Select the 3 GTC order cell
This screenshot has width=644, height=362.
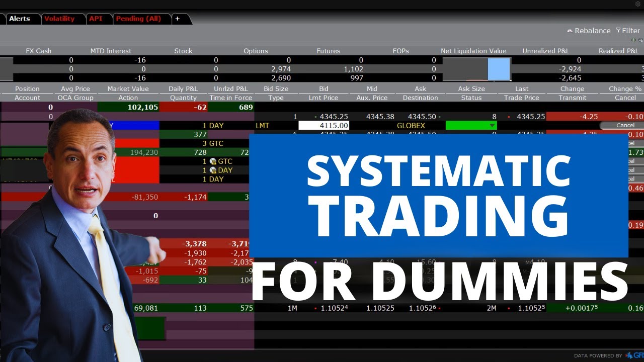coord(213,143)
